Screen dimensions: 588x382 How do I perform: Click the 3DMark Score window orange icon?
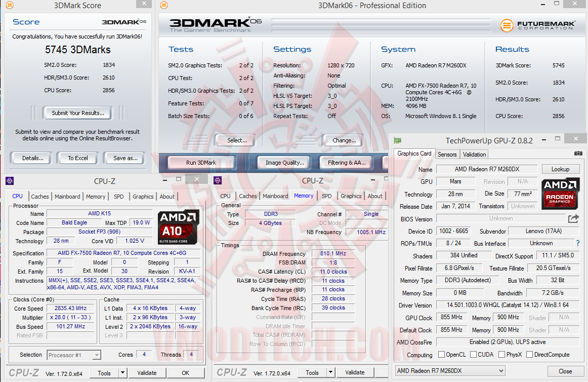pos(10,5)
